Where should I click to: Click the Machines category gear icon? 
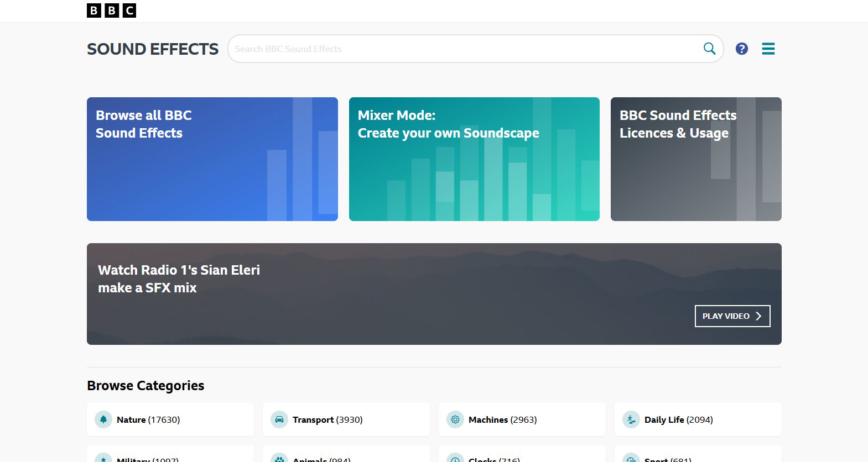(455, 419)
